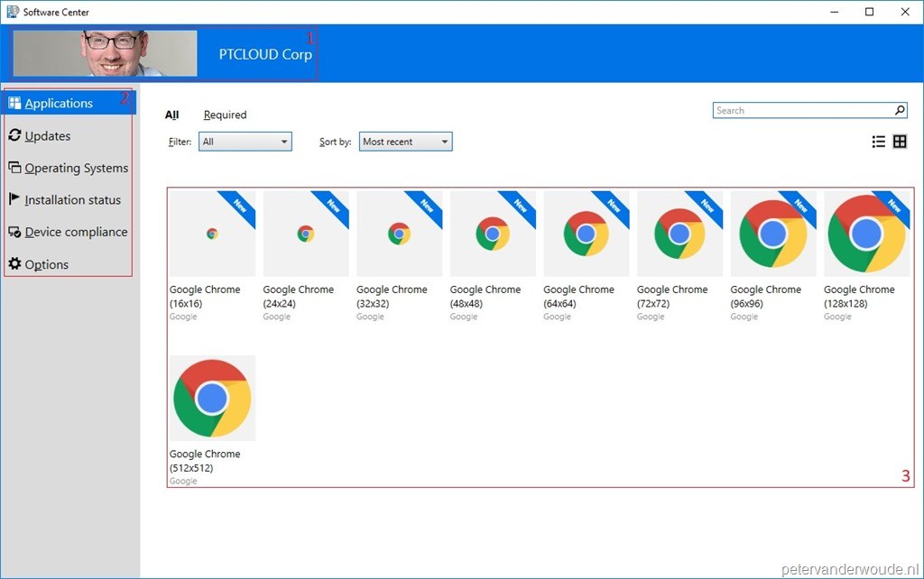Click the Updates refresh icon
This screenshot has height=579, width=924.
pos(14,135)
